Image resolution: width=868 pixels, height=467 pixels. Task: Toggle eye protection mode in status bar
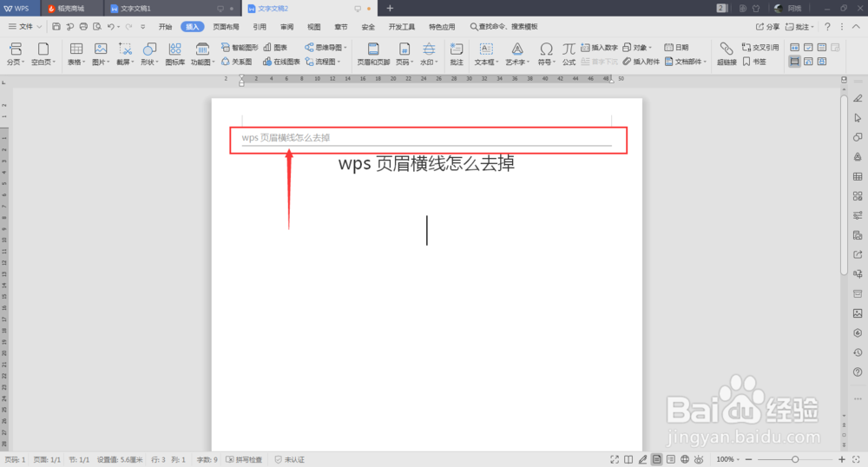pyautogui.click(x=699, y=459)
